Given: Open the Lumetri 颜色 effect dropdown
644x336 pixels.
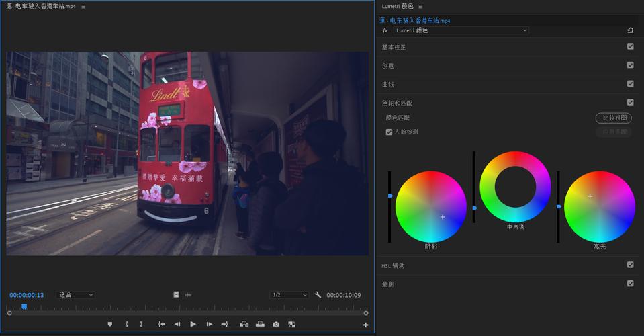Looking at the screenshot, I should [461, 30].
